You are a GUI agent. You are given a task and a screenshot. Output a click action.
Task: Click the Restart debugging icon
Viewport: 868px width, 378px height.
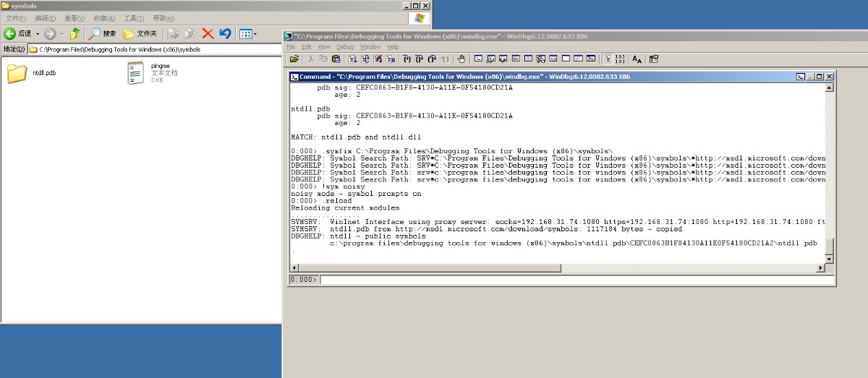pos(365,59)
